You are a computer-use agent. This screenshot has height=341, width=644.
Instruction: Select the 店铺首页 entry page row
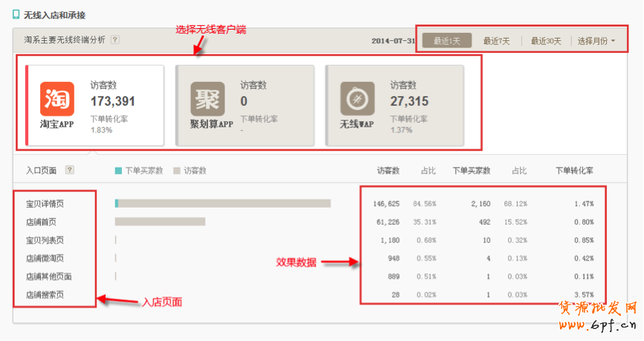(41, 221)
